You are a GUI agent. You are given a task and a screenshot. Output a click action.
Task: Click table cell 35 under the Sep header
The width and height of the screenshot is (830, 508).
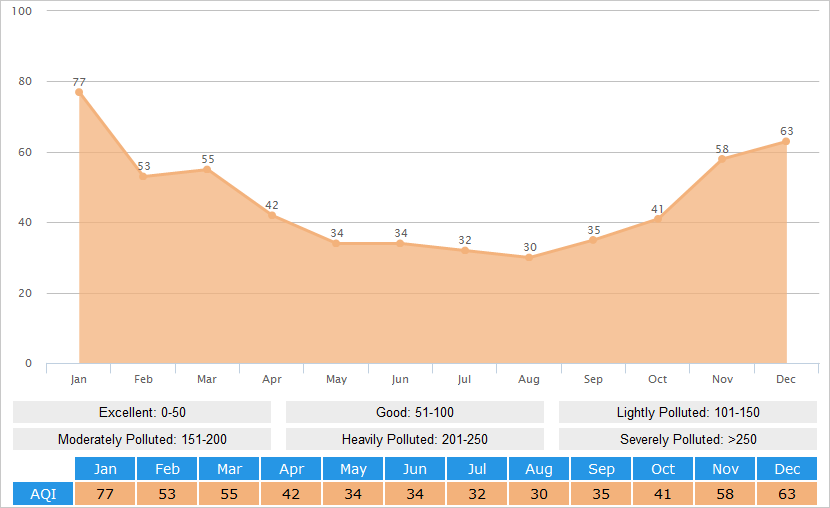(x=601, y=494)
